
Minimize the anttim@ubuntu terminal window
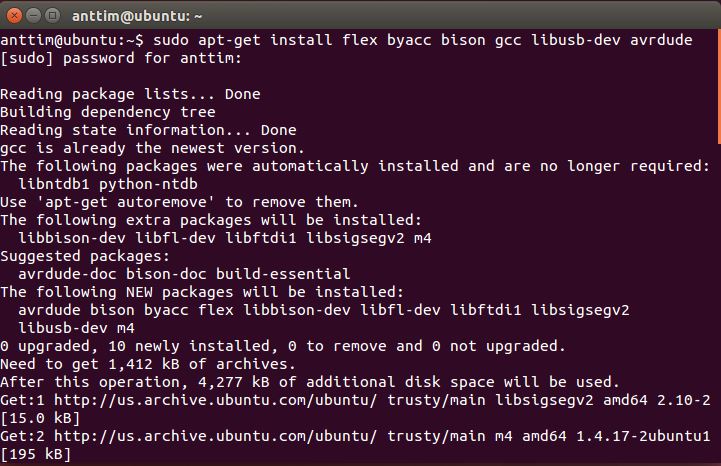tap(34, 16)
